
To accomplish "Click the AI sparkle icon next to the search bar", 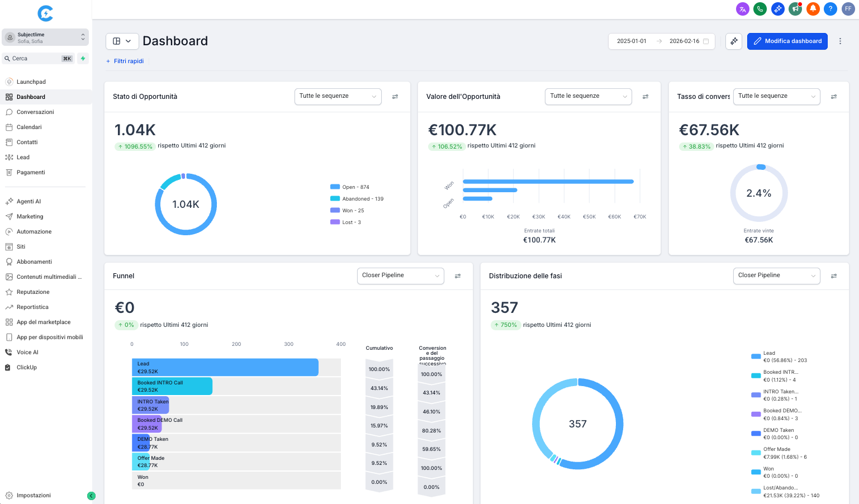I will click(x=82, y=58).
